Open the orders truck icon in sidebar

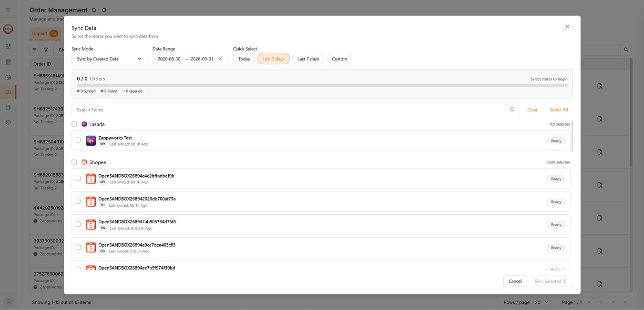[8, 92]
